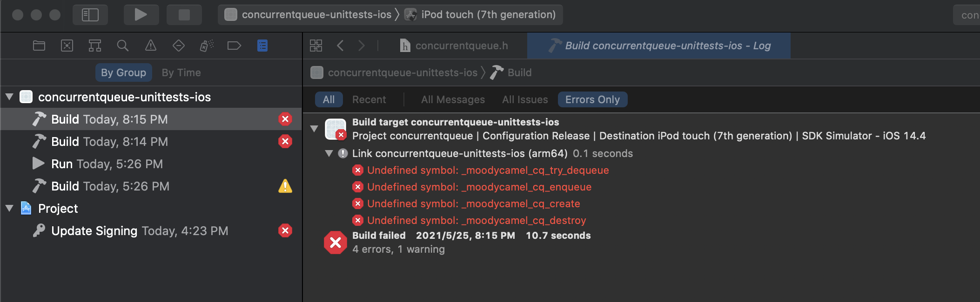Screen dimensions: 980x302
Task: Click the Undefined symbol _moodycamel_cq_enqueue error
Action: tap(479, 187)
